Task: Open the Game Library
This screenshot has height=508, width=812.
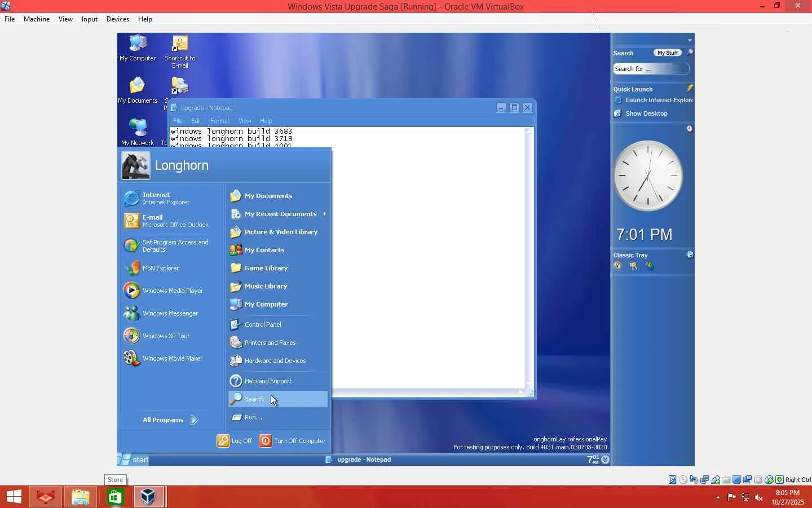Action: click(x=278, y=268)
